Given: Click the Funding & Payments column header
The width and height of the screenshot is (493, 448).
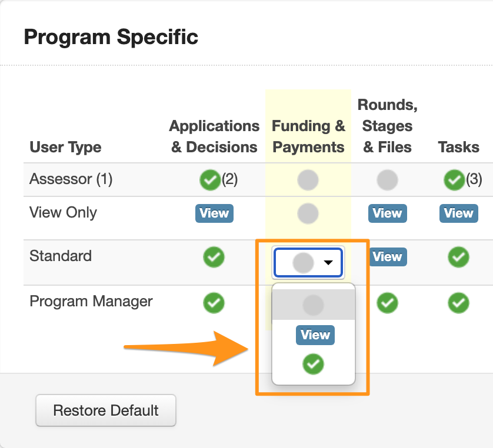Looking at the screenshot, I should [x=308, y=136].
